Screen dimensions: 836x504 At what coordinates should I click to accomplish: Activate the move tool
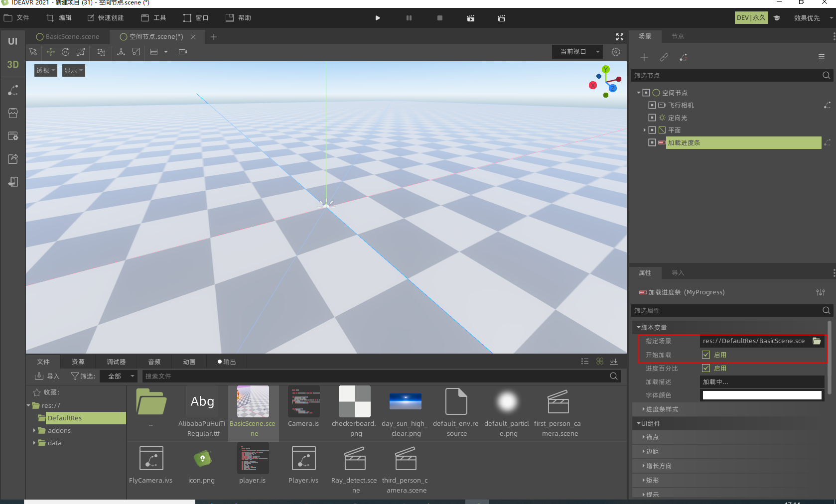pos(51,52)
